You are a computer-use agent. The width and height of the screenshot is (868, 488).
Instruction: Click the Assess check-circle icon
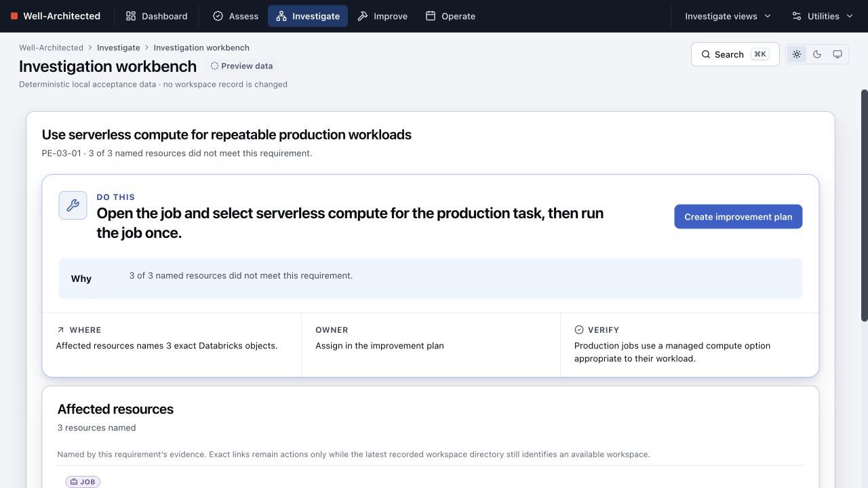(218, 16)
